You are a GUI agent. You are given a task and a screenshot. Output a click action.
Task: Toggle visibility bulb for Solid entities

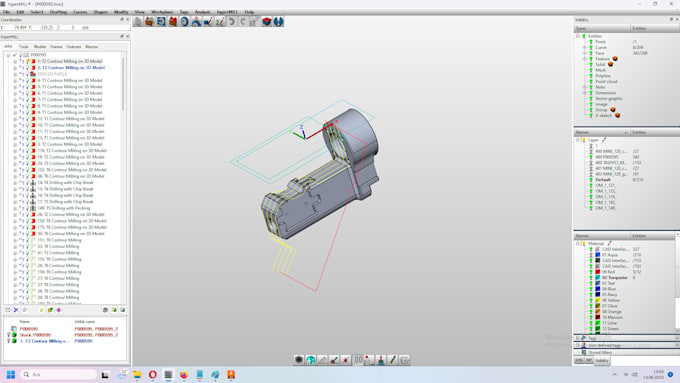pos(591,64)
